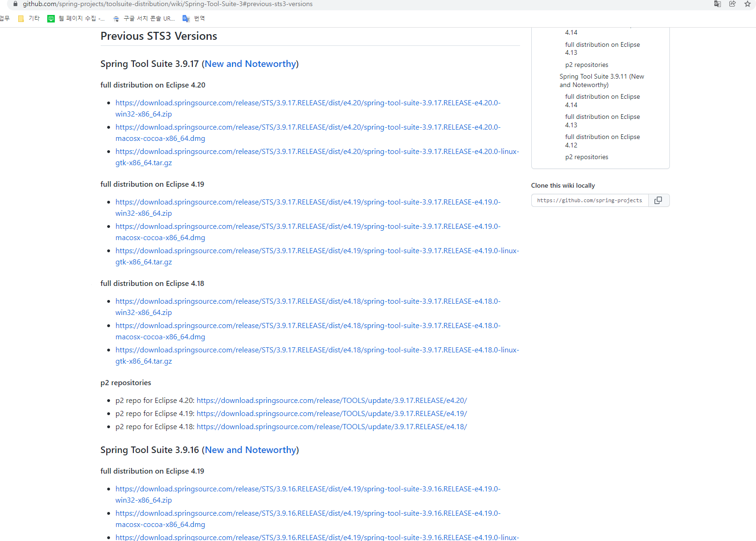Image resolution: width=756 pixels, height=541 pixels.
Task: Download 3.9.17 e4.19 win32 zip
Action: point(308,207)
